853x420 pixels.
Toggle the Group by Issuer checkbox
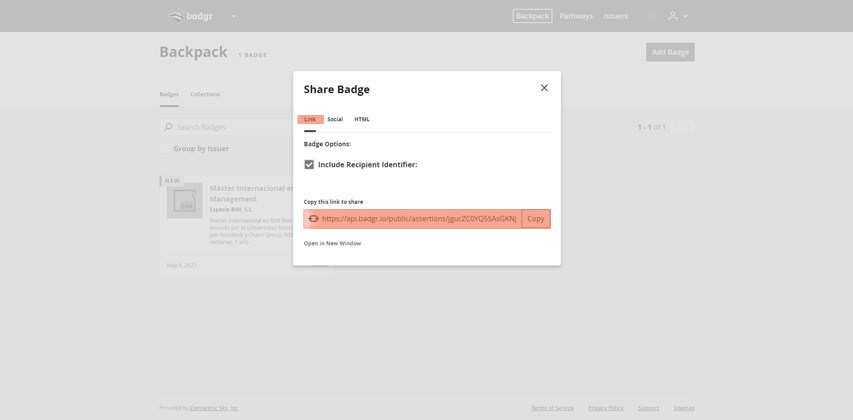coord(164,149)
